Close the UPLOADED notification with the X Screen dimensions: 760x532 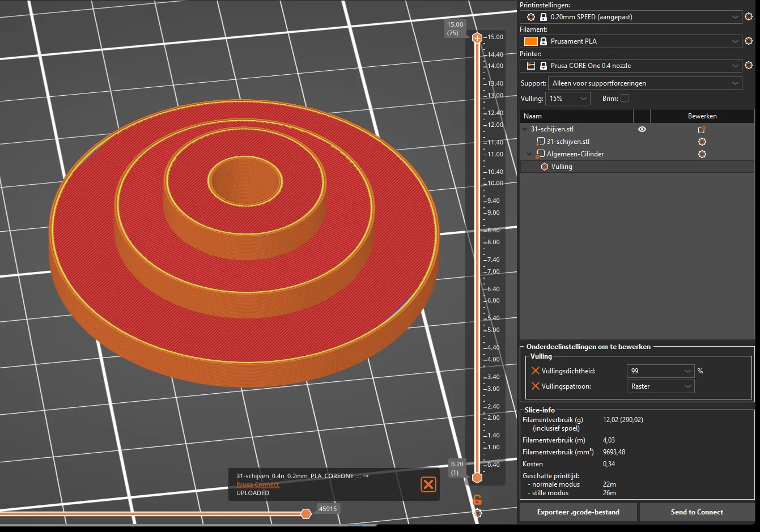point(428,484)
